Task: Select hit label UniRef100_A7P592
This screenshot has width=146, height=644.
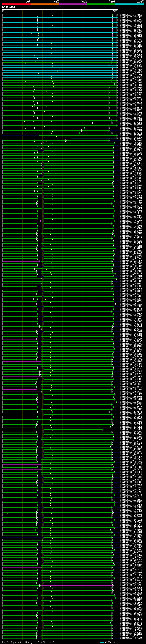Action: coord(131,22)
